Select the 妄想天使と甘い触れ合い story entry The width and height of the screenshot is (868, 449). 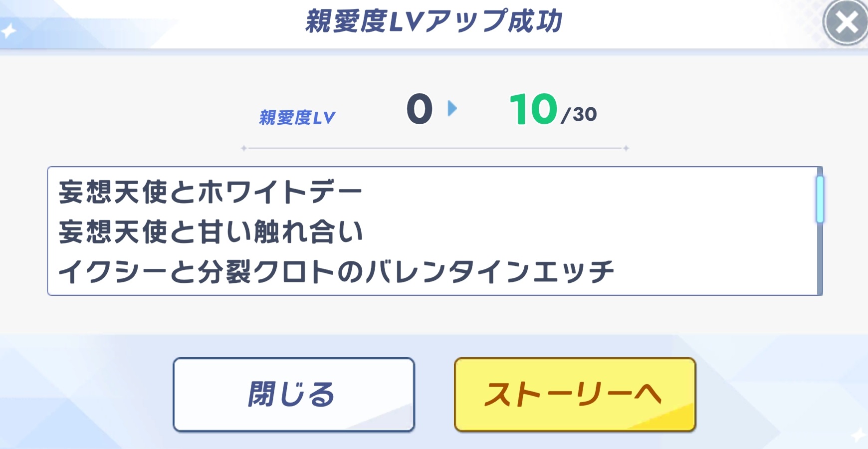pyautogui.click(x=210, y=232)
